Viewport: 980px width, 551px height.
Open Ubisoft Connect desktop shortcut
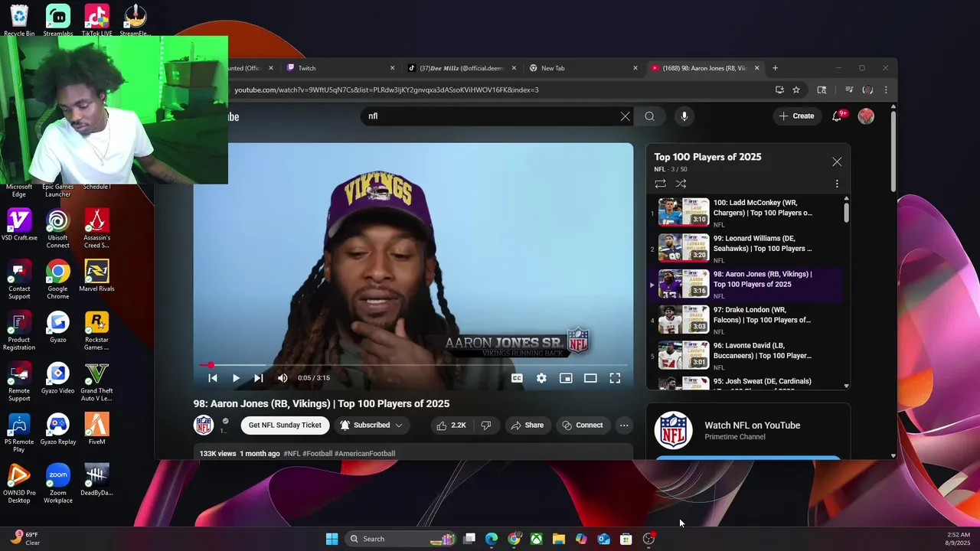57,229
